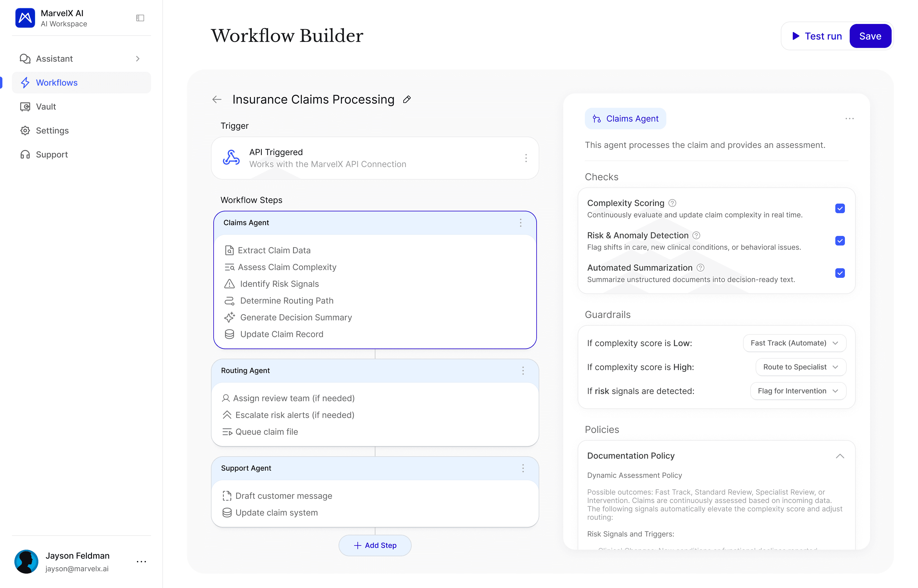Uncheck the Complexity Scoring checkbox

tap(840, 208)
